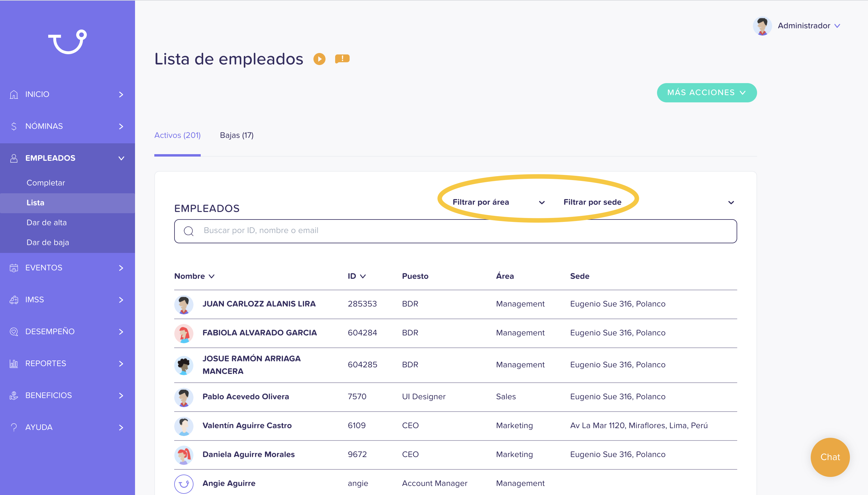868x495 pixels.
Task: Select Dar de alta in sidebar
Action: 47,223
